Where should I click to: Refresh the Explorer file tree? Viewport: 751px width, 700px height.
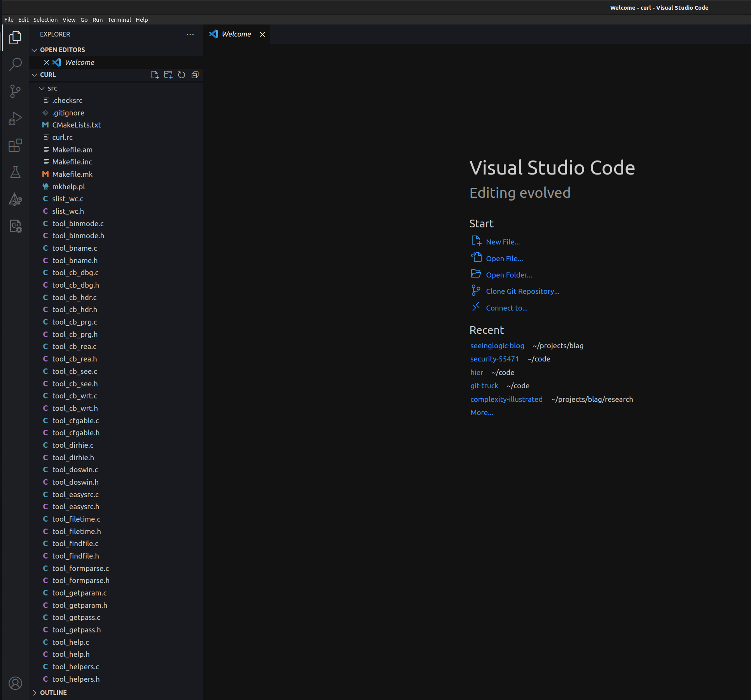click(x=182, y=75)
